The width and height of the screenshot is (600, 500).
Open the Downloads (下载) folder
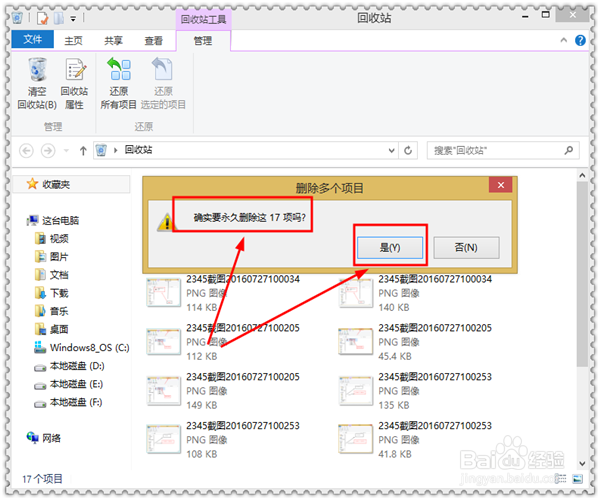51,293
